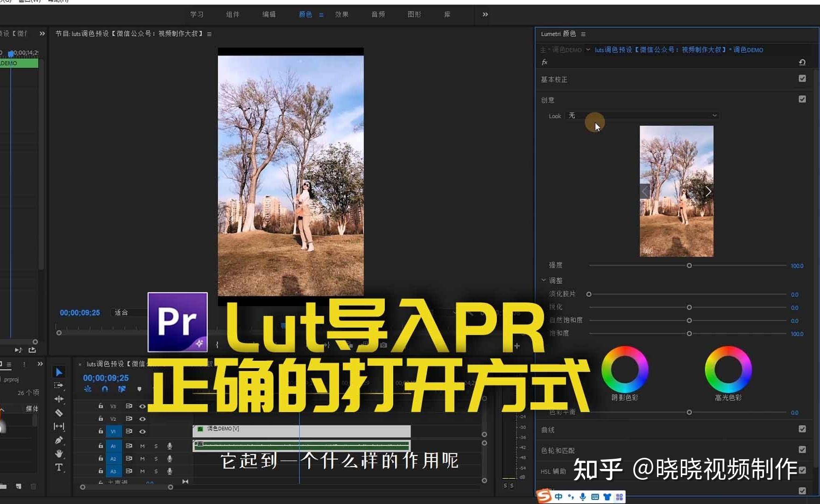Viewport: 820px width, 504px height.
Task: Click the fx badge in Lumetri panel
Action: (544, 62)
